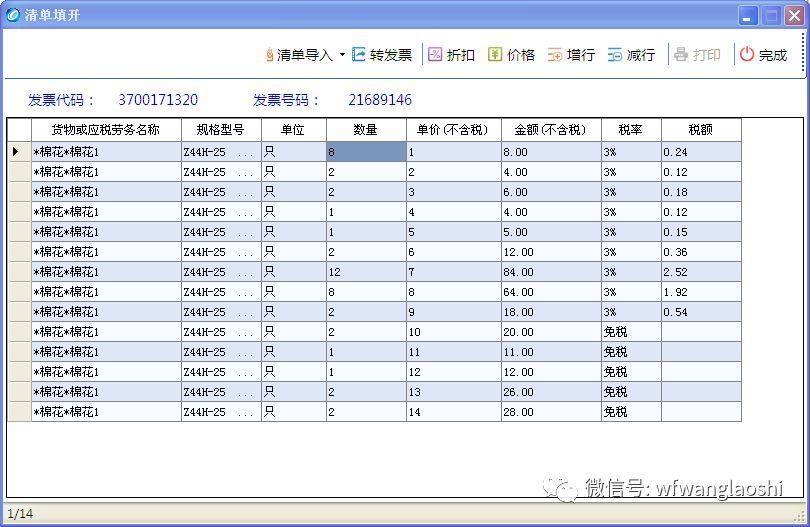Click the row selector with arrow marker
810x527 pixels.
tap(20, 152)
